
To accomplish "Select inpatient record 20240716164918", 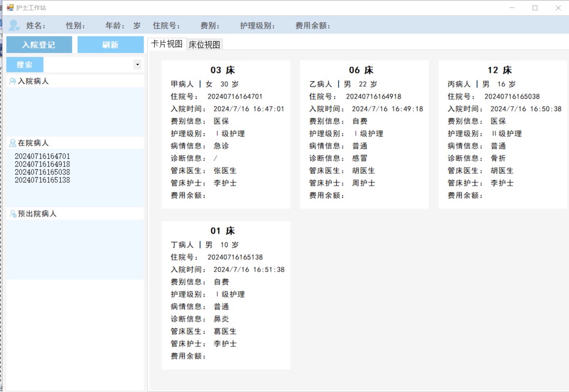I will (42, 164).
